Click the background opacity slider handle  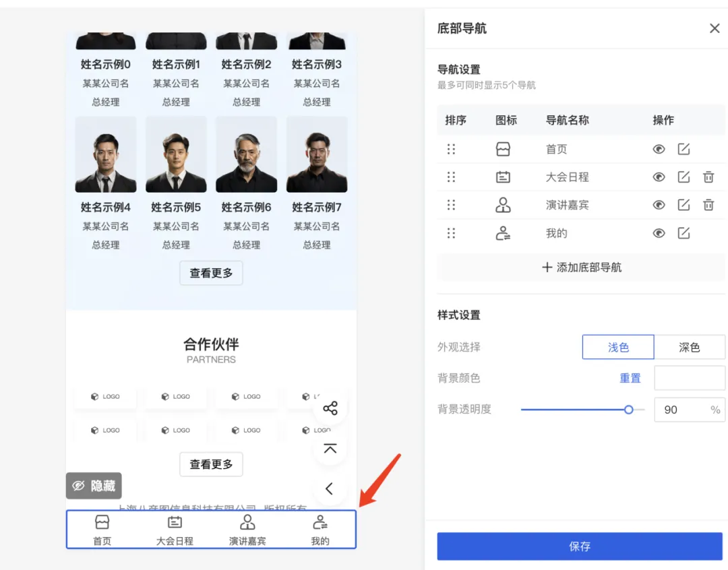tap(628, 409)
